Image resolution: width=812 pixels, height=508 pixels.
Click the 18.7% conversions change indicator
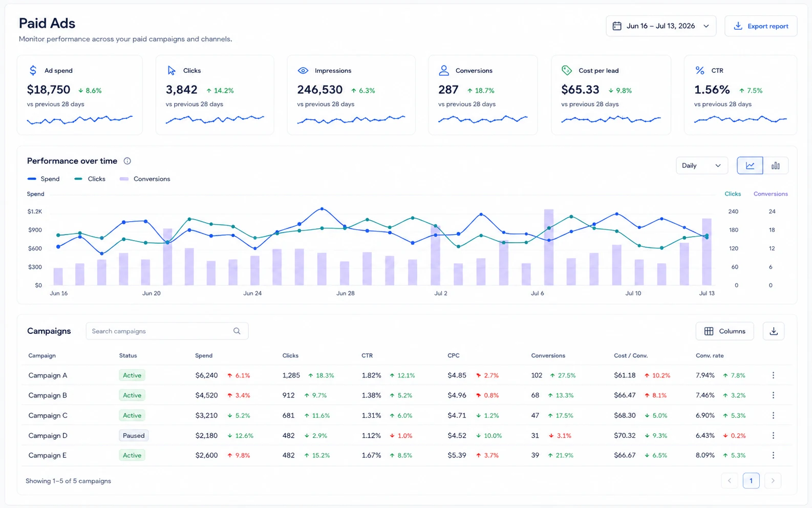tap(481, 91)
